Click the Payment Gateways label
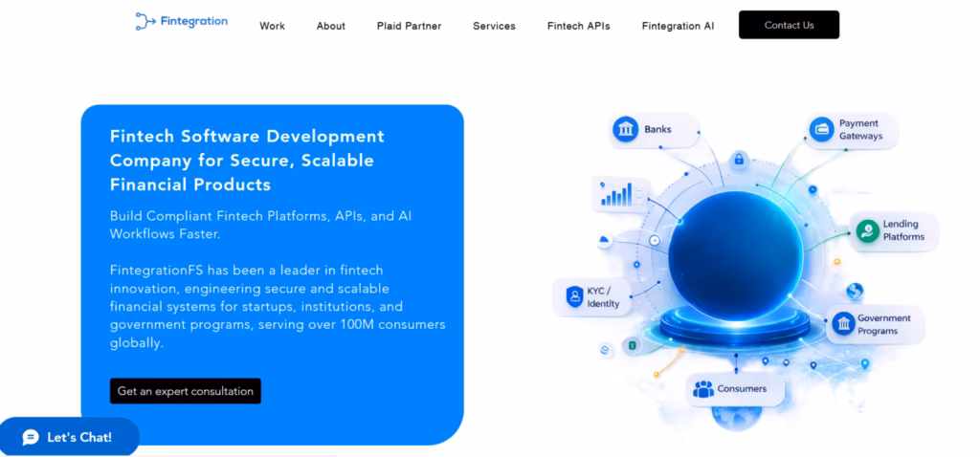980x457 pixels. (860, 129)
